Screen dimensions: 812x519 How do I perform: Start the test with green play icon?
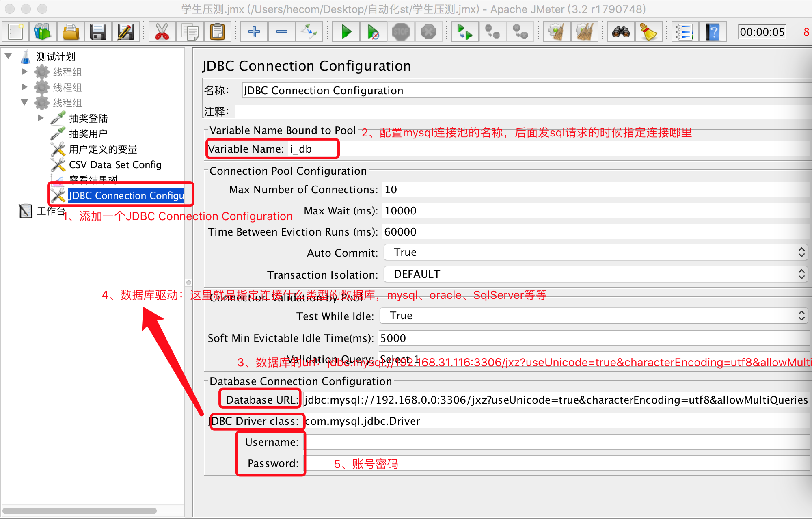click(x=346, y=32)
